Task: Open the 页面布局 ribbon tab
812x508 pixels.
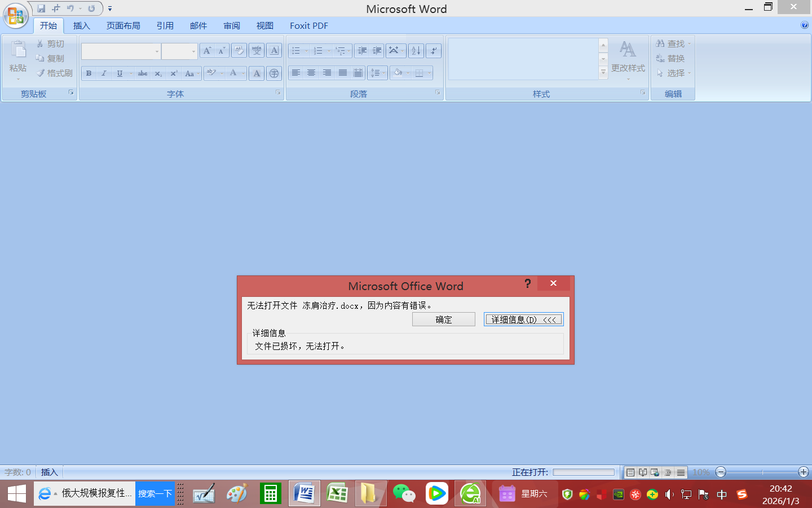Action: click(x=123, y=25)
